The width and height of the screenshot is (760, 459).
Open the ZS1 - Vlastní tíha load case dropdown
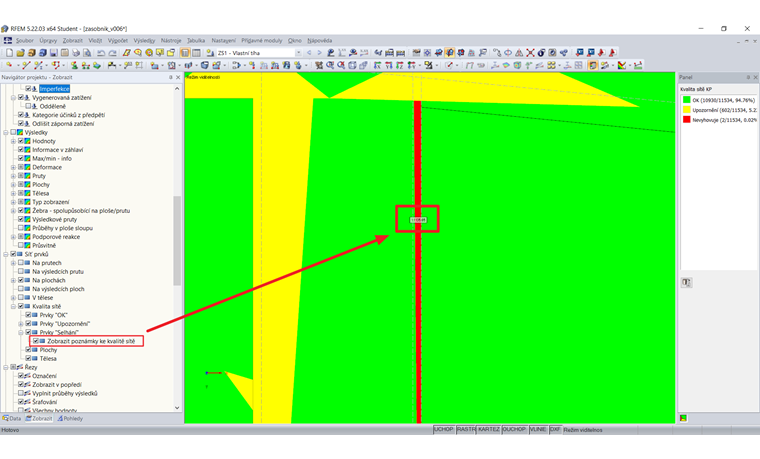(x=298, y=53)
